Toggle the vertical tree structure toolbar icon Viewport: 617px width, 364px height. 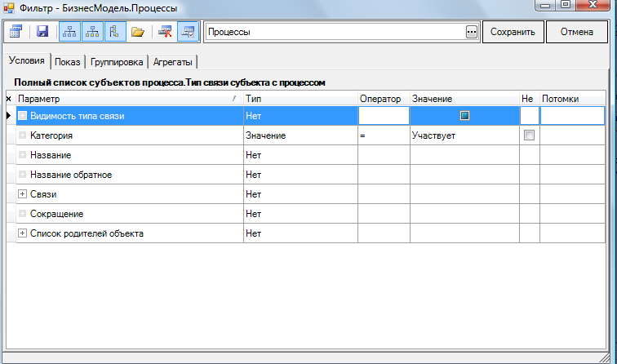pos(115,32)
